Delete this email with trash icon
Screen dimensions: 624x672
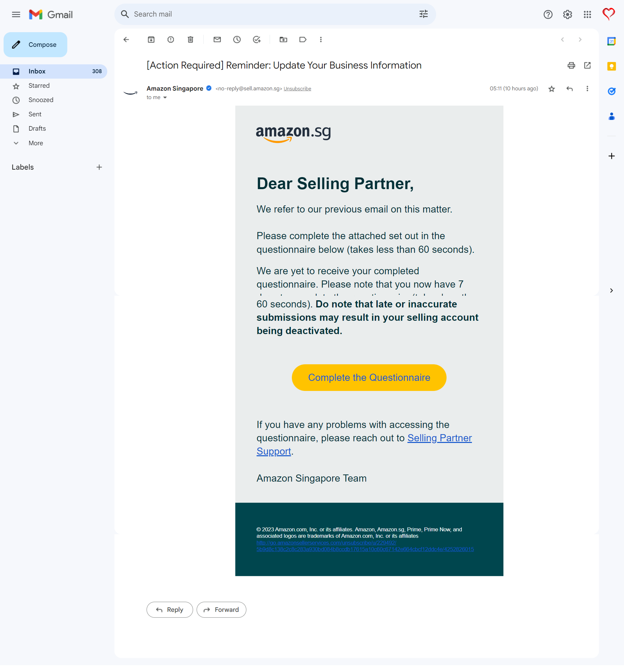pos(190,40)
